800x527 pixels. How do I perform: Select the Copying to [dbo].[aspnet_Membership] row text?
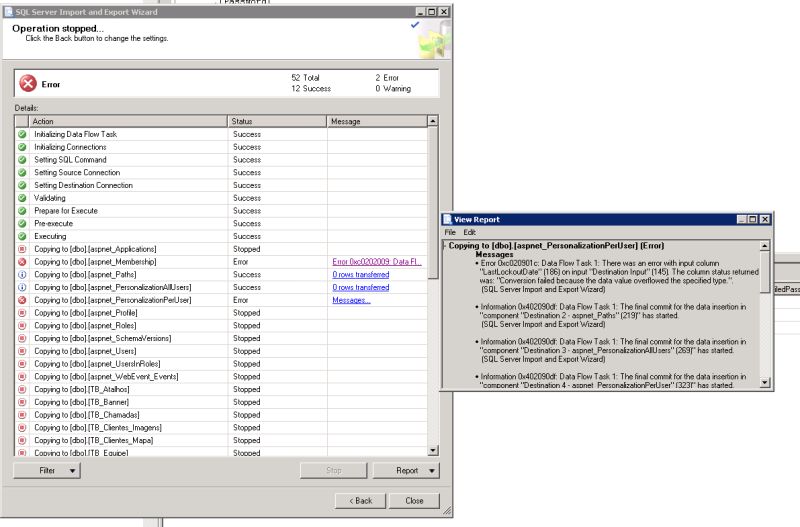point(95,262)
